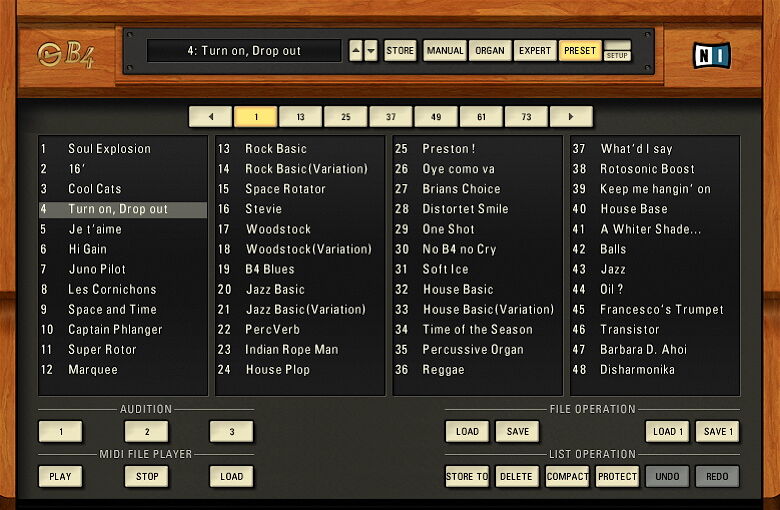780x510 pixels.
Task: Switch to the MANUAL view
Action: [x=445, y=51]
